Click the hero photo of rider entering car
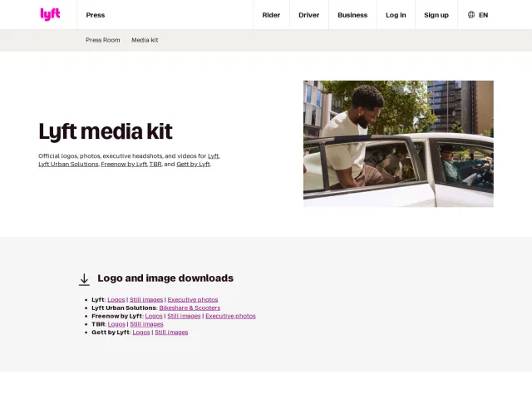This screenshot has height=399, width=532. click(398, 144)
